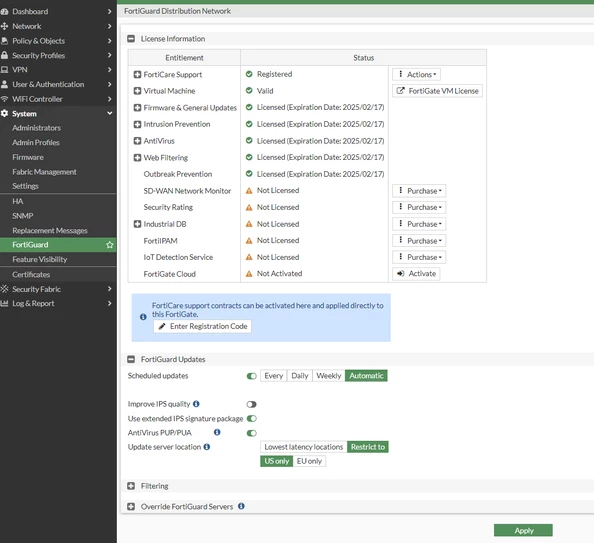Click the warning triangle in IoT Detection Service row
The image size is (594, 543).
point(249,257)
